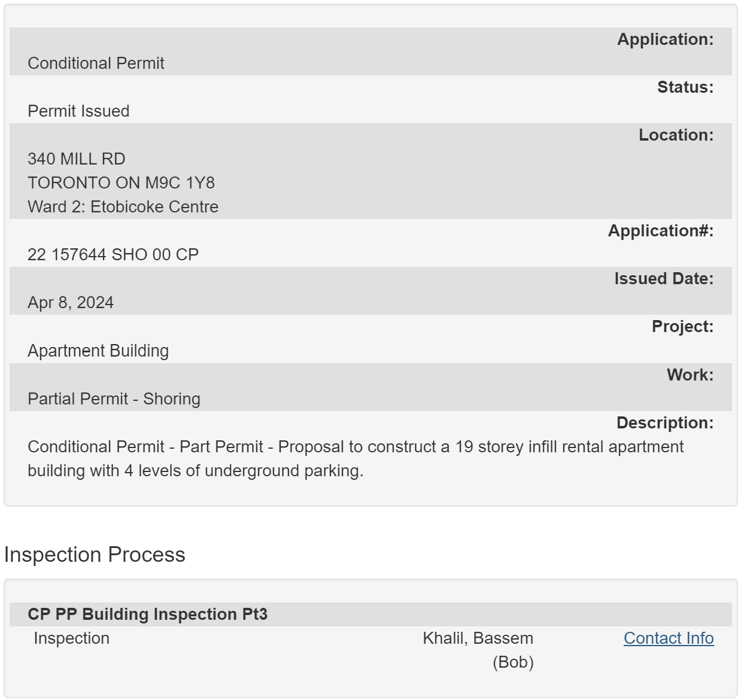741x700 pixels.
Task: Click the Inspection Process heading
Action: click(95, 555)
